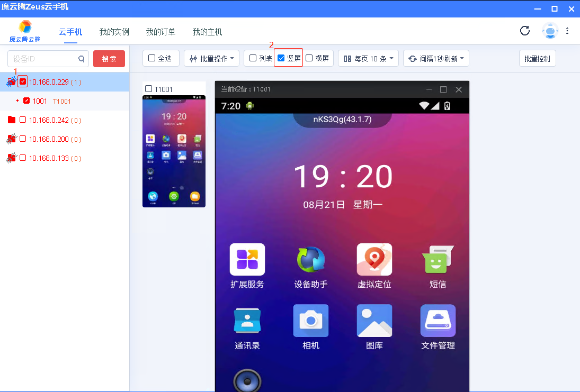Click the red 搜索 button
Image resolution: width=580 pixels, height=392 pixels.
pos(109,59)
